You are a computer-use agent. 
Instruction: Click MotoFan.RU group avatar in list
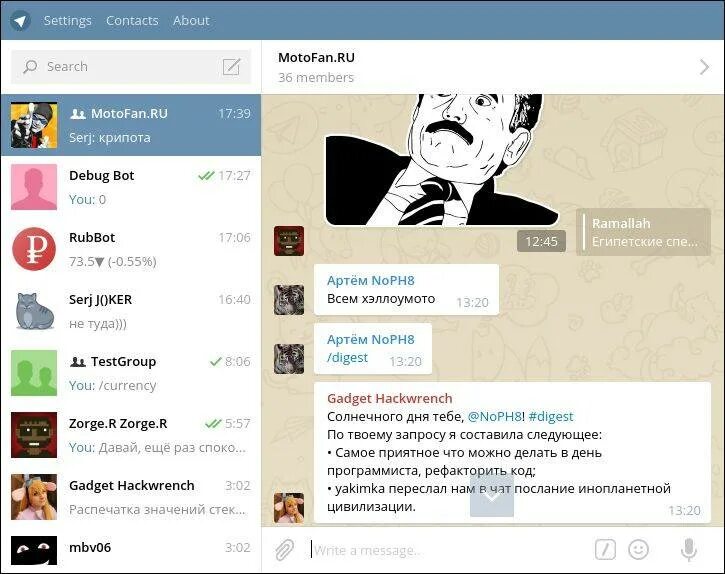pyautogui.click(x=34, y=125)
